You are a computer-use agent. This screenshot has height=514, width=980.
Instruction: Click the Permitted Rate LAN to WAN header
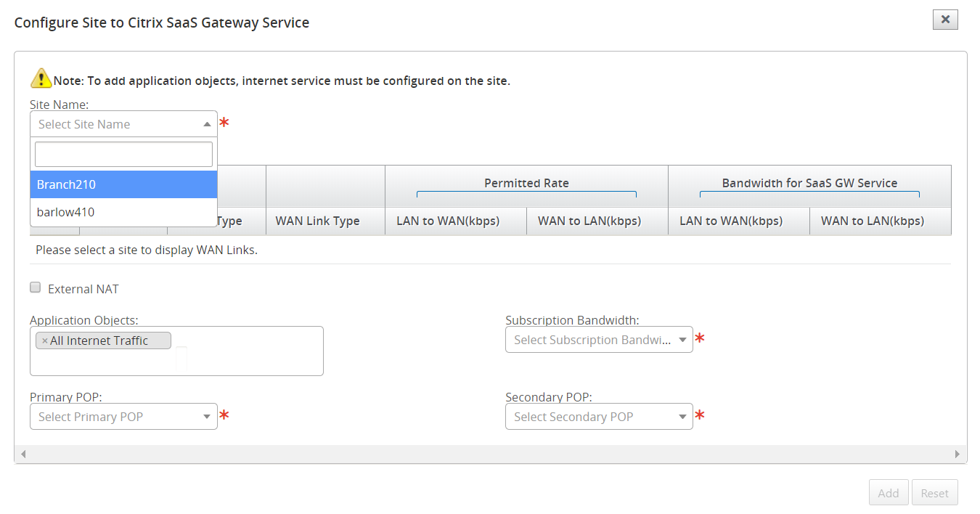click(x=448, y=221)
